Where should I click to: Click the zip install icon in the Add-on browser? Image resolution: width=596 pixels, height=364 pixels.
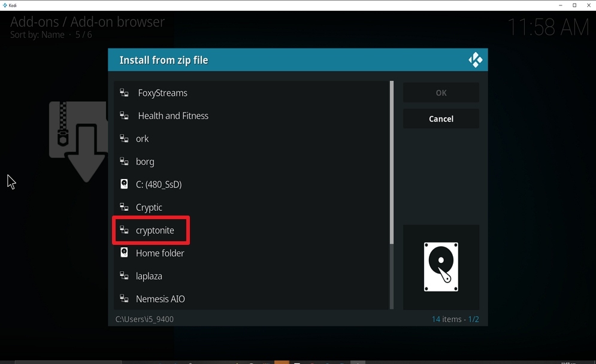(78, 141)
